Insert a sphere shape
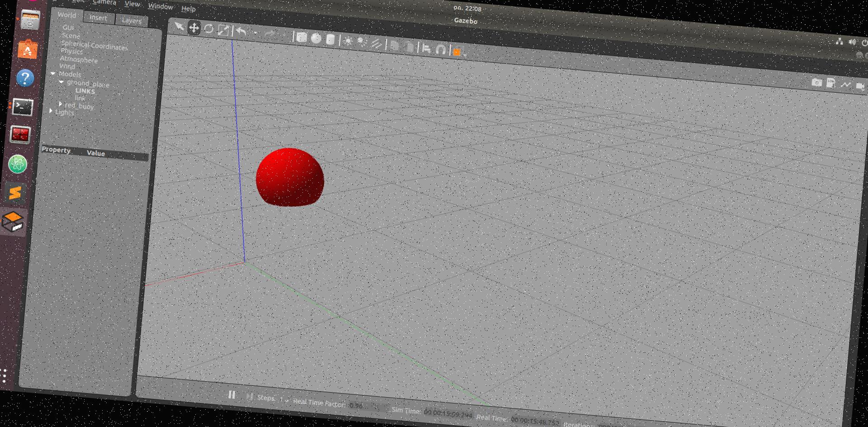The width and height of the screenshot is (868, 427). click(316, 38)
